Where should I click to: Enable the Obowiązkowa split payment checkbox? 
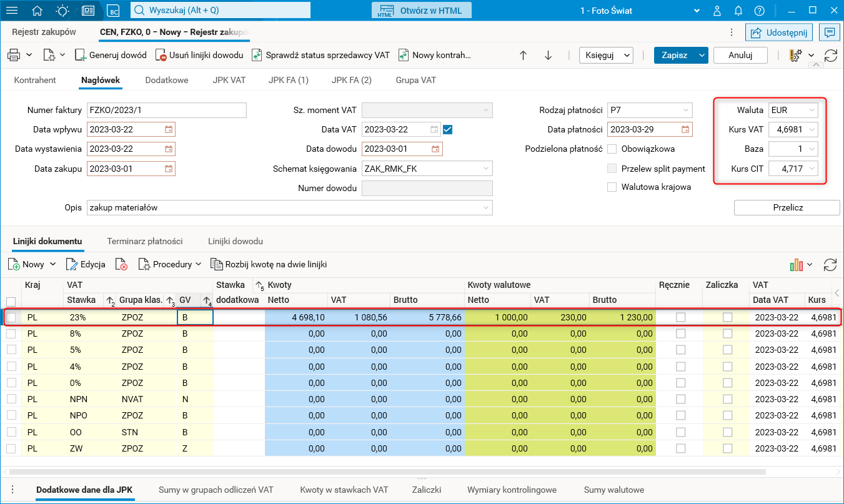tap(612, 149)
